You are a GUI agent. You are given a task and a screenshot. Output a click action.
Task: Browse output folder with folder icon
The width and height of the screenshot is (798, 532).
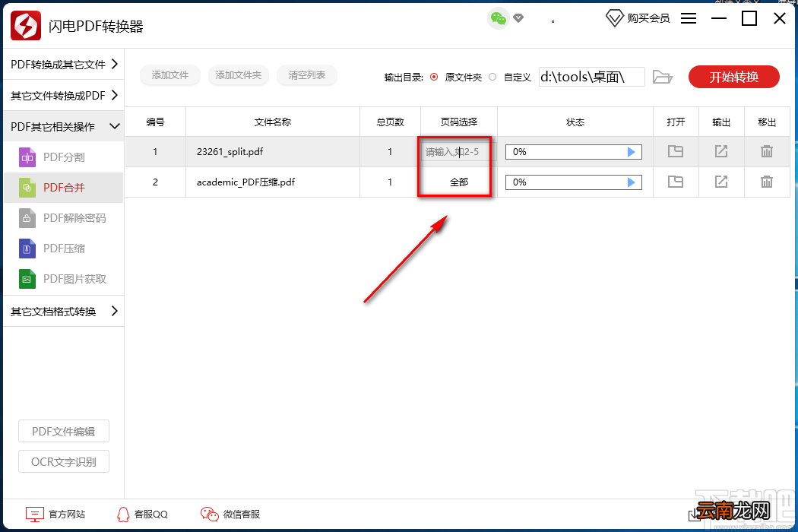pos(663,77)
